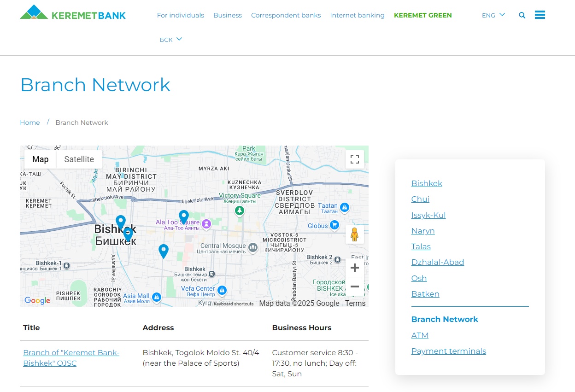This screenshot has height=392, width=575.
Task: Go to KEREMET GREEN section
Action: [x=422, y=15]
